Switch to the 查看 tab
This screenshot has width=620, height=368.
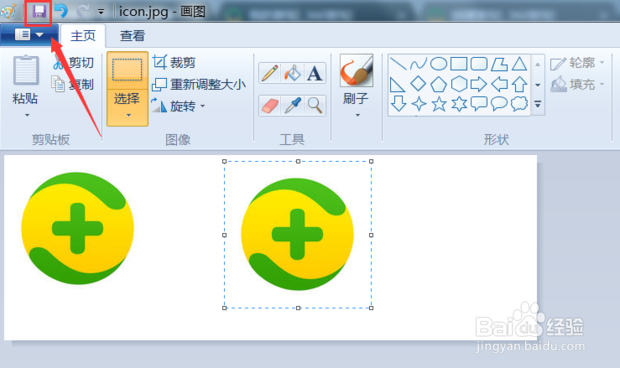click(x=132, y=36)
